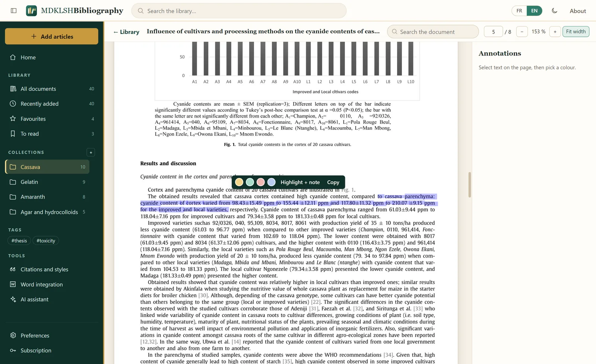Go to Home in sidebar
This screenshot has width=596, height=364.
click(52, 57)
